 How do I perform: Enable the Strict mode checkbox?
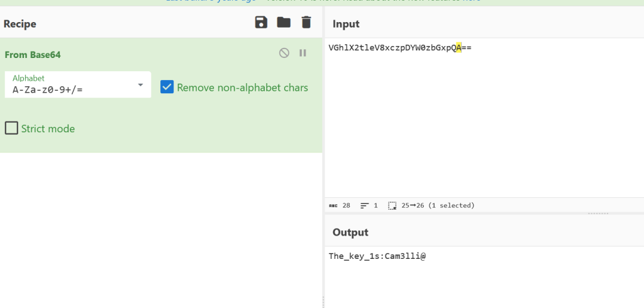tap(11, 128)
